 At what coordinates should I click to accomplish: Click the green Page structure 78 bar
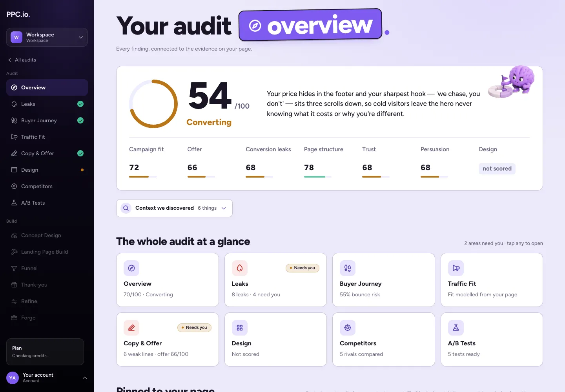pyautogui.click(x=318, y=177)
